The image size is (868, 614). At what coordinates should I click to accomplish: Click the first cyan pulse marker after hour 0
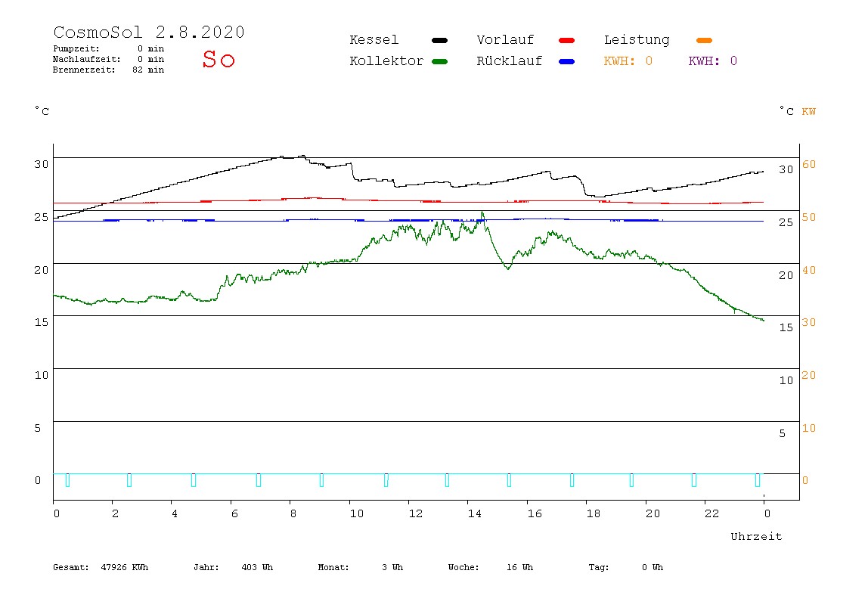pyautogui.click(x=67, y=480)
